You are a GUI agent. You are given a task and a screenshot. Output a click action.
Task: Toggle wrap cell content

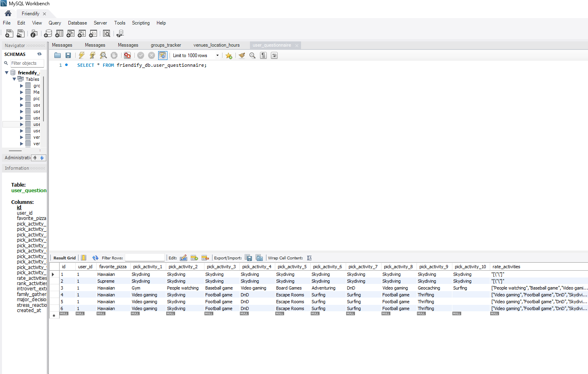click(x=309, y=258)
